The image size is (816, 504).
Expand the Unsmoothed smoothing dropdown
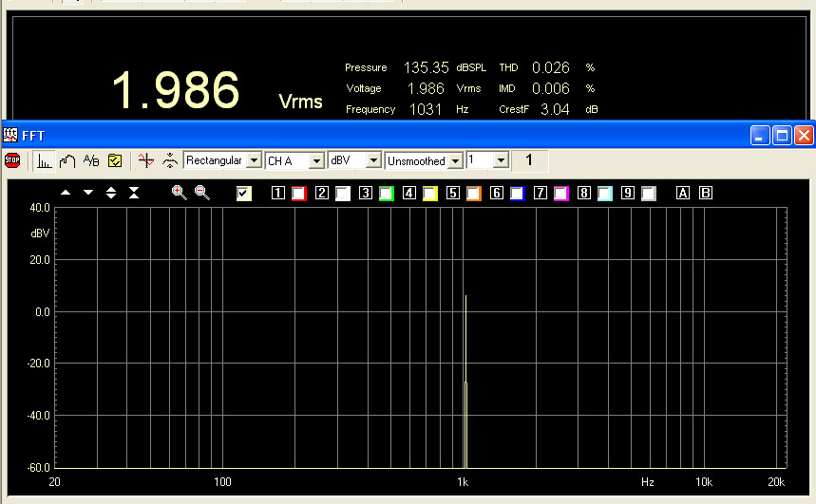pyautogui.click(x=454, y=160)
